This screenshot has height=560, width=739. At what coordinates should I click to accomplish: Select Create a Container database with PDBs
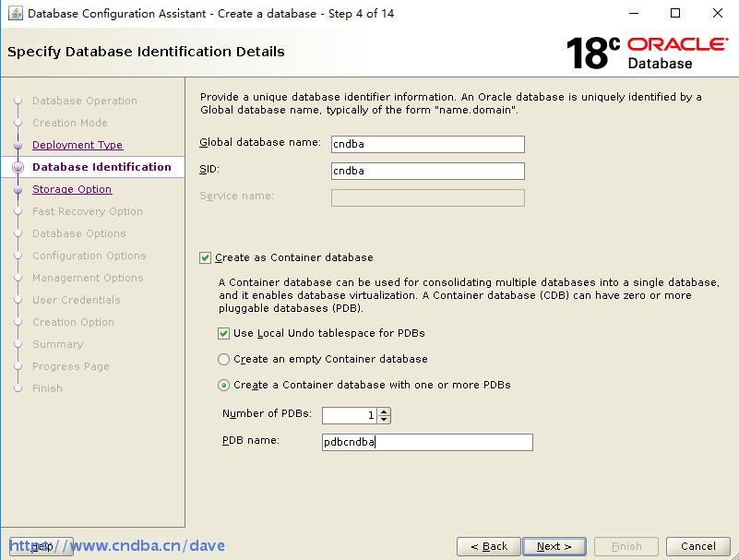pos(223,385)
